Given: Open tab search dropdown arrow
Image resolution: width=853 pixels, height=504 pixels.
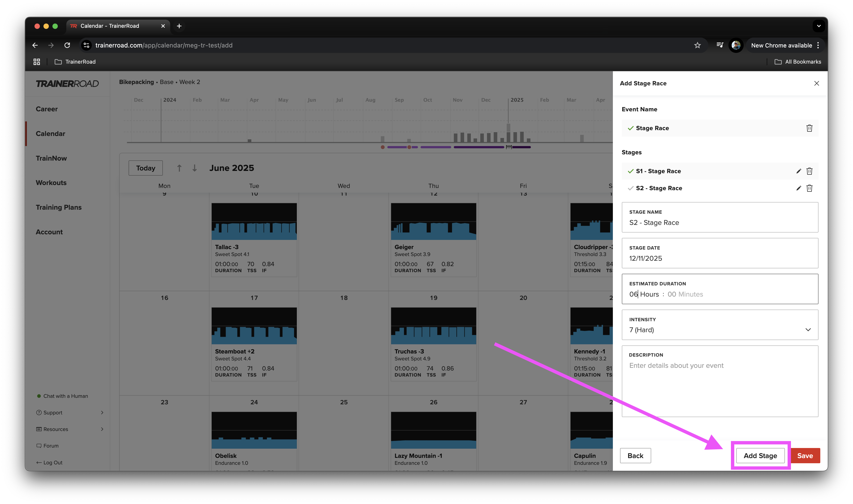Looking at the screenshot, I should pyautogui.click(x=819, y=26).
